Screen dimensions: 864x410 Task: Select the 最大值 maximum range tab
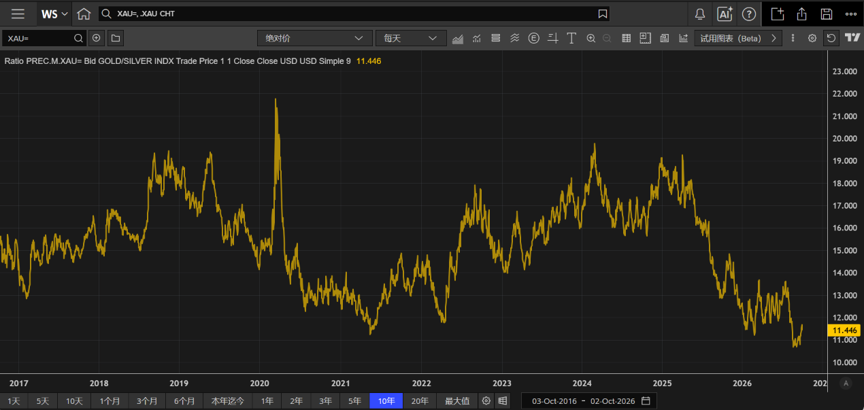(457, 401)
